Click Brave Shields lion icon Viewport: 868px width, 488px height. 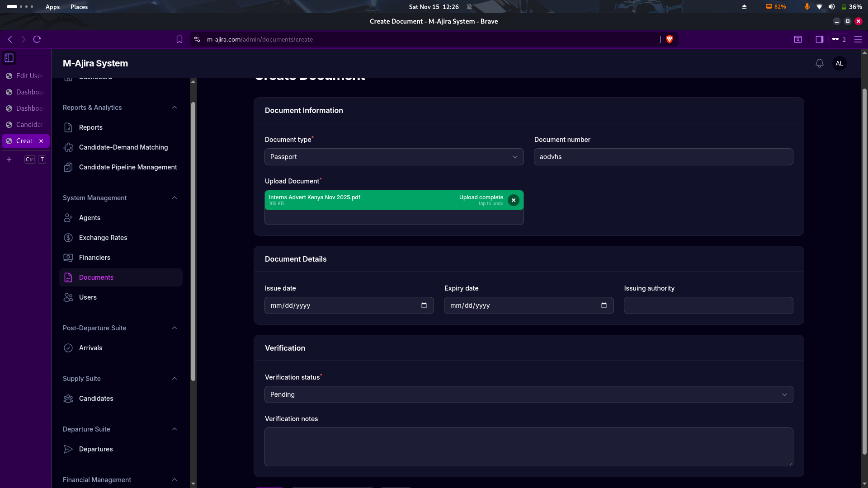click(x=670, y=39)
